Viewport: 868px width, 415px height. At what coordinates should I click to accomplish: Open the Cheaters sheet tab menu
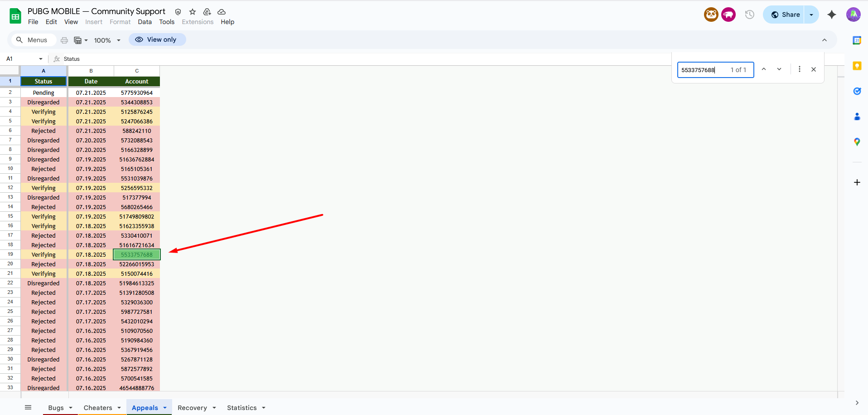pos(119,408)
